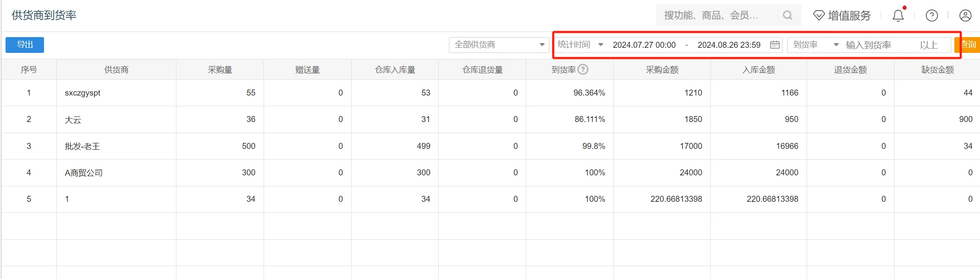This screenshot has height=279, width=980.
Task: Click the 到货率 column help icon
Action: tap(583, 70)
